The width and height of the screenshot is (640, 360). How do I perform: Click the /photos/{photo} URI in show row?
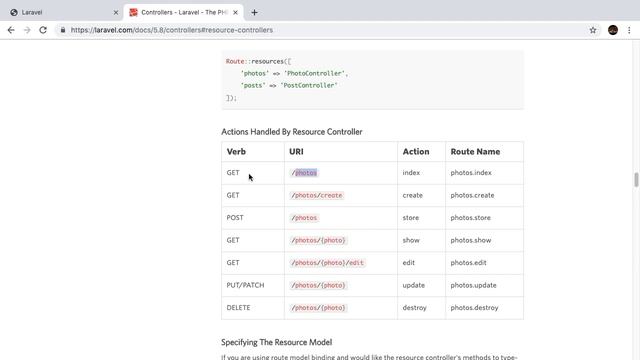(x=318, y=240)
